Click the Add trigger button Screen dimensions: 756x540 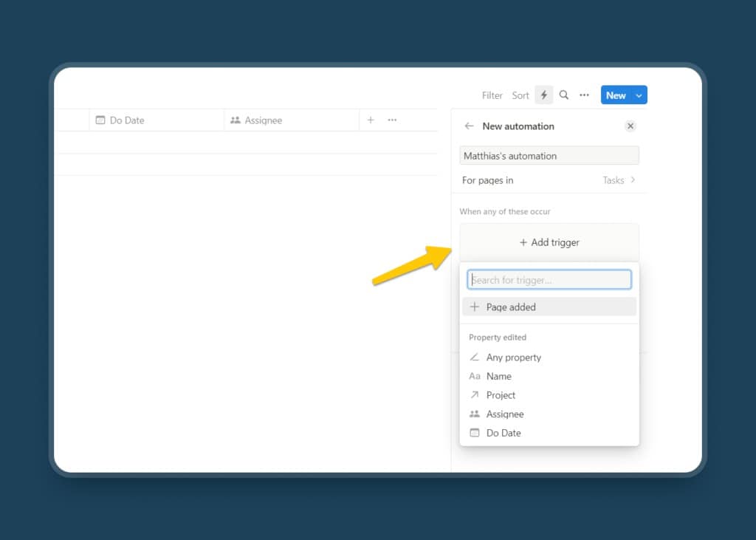[549, 242]
